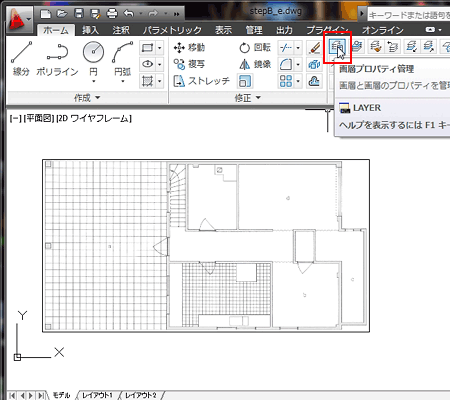Open the Redo history dropdown arrow
The image size is (450, 400).
[x=165, y=14]
